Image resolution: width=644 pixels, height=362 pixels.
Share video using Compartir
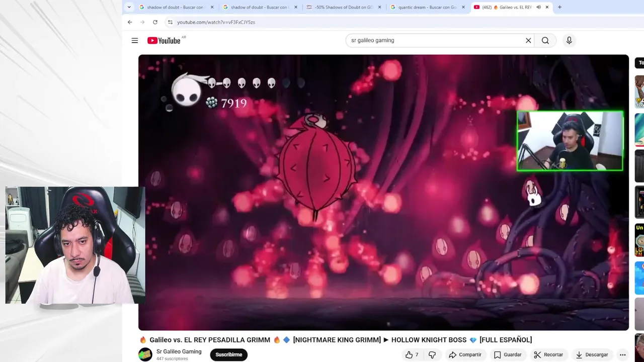coord(465,354)
